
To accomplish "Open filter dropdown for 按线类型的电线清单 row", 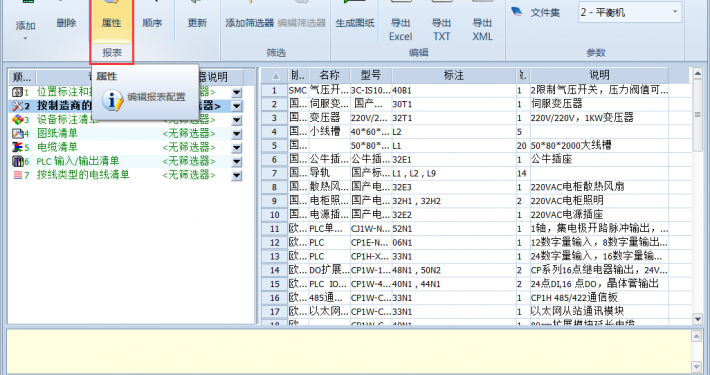I will [x=236, y=176].
